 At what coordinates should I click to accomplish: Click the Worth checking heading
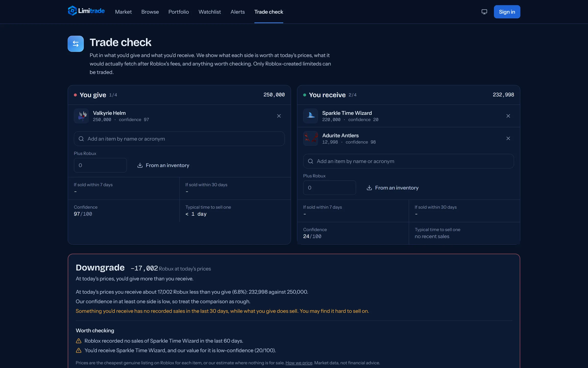pyautogui.click(x=95, y=330)
